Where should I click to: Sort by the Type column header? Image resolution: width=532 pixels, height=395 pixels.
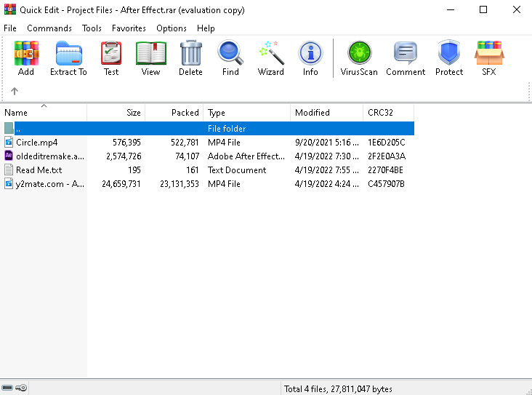[246, 113]
